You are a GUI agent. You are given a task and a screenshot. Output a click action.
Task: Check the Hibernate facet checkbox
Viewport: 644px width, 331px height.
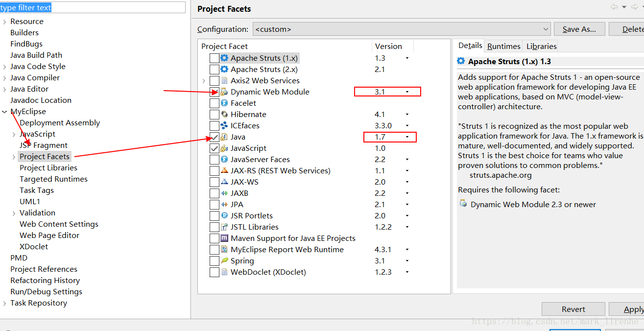214,114
